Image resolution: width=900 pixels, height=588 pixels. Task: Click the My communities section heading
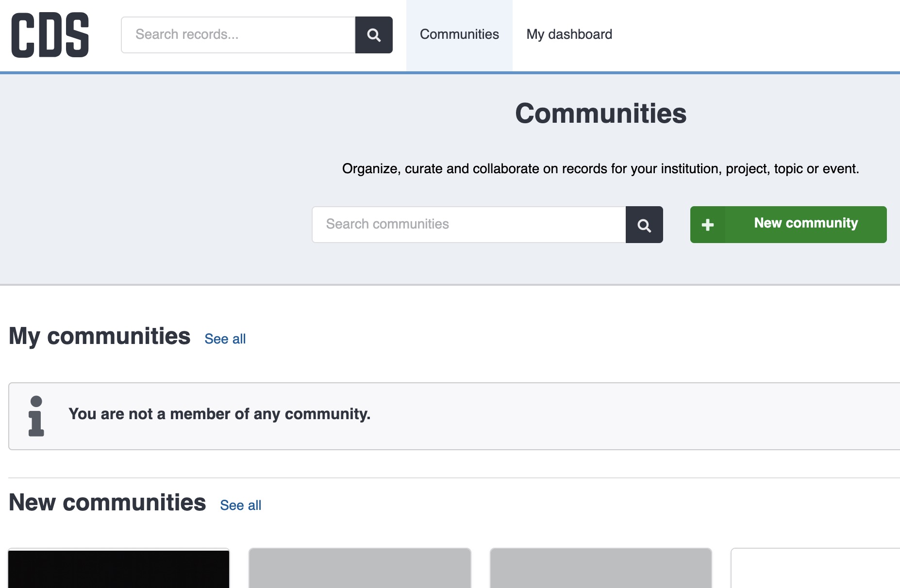point(100,336)
